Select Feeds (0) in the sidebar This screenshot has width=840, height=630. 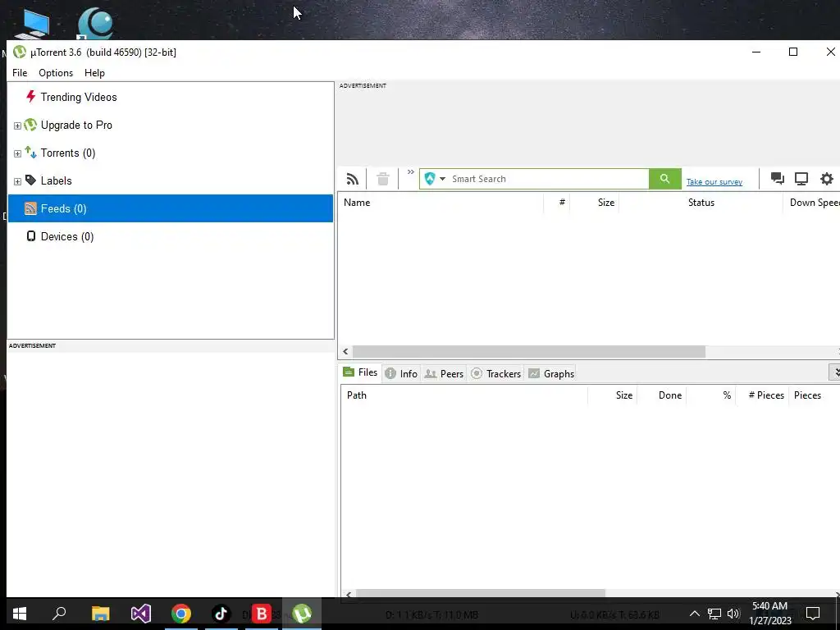171,208
